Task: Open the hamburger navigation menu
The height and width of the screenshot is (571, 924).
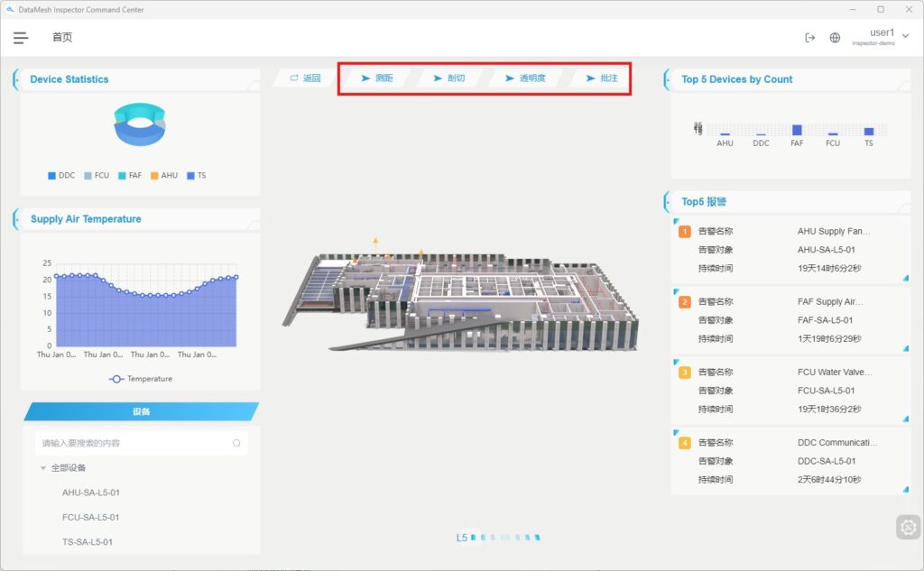Action: pos(21,38)
